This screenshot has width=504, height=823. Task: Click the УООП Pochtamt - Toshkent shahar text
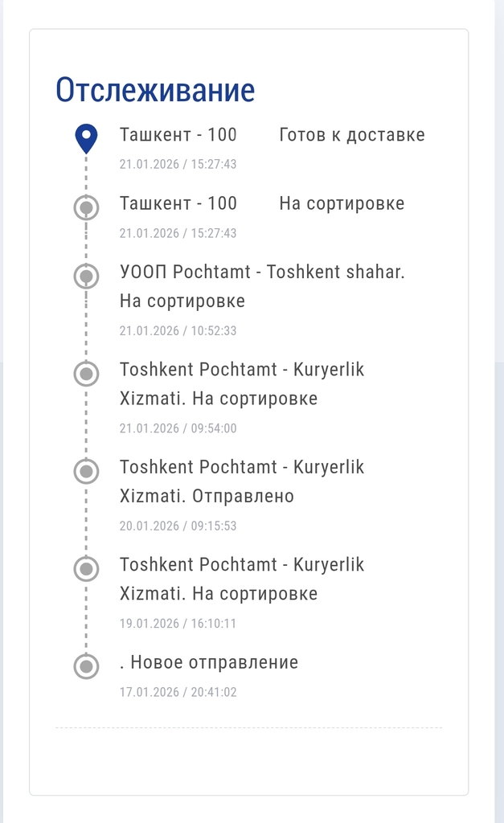(262, 272)
